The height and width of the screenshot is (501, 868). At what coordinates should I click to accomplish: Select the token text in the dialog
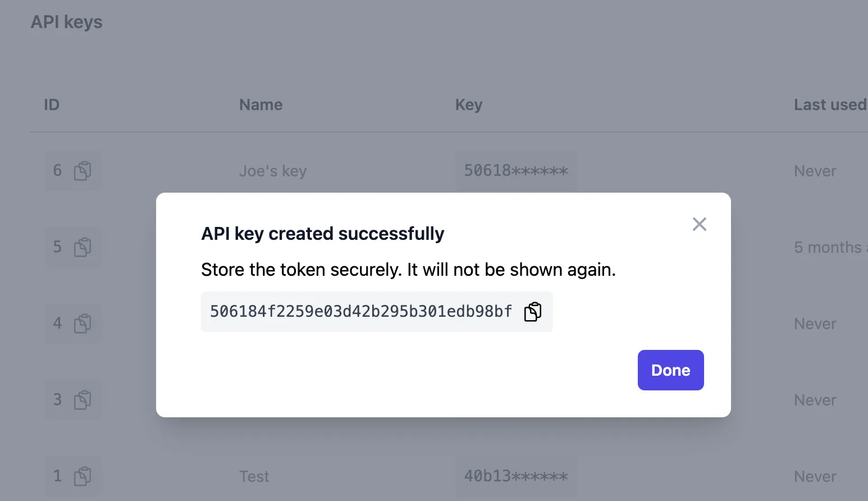pos(359,311)
